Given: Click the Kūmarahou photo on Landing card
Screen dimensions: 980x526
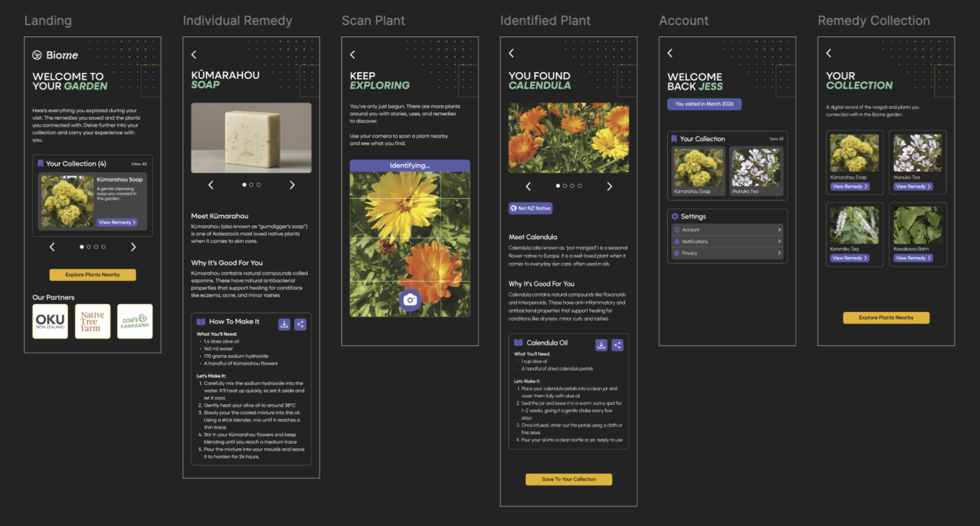Looking at the screenshot, I should coord(67,201).
